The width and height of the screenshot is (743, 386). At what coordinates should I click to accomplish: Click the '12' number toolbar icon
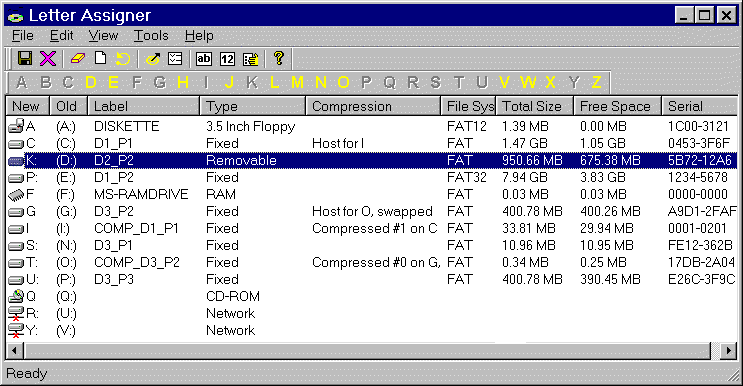coord(227,59)
